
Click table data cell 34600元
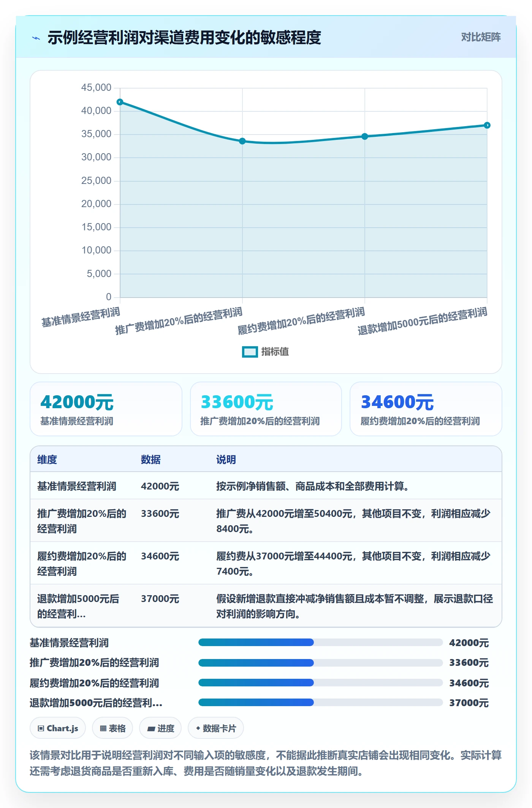(160, 556)
